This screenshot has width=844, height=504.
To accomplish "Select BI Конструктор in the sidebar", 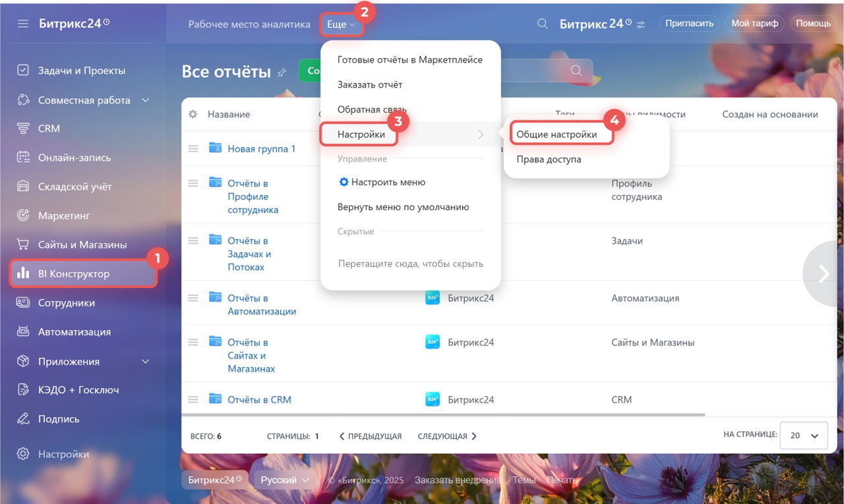I will [x=83, y=273].
